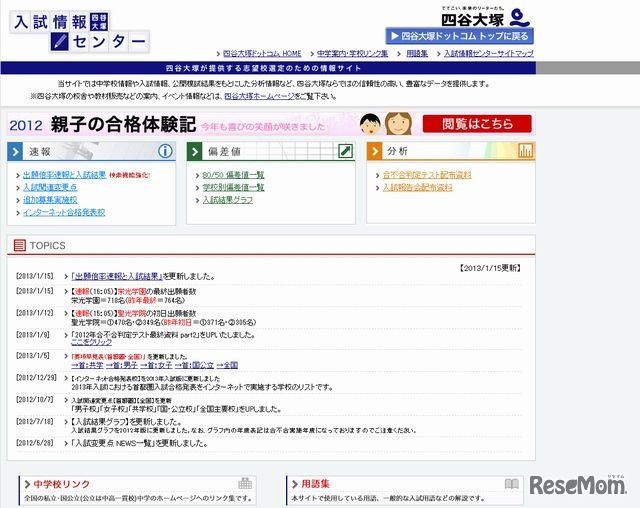The image size is (640, 508).
Task: Click the bar graph icon in the 分析 header
Action: (525, 151)
